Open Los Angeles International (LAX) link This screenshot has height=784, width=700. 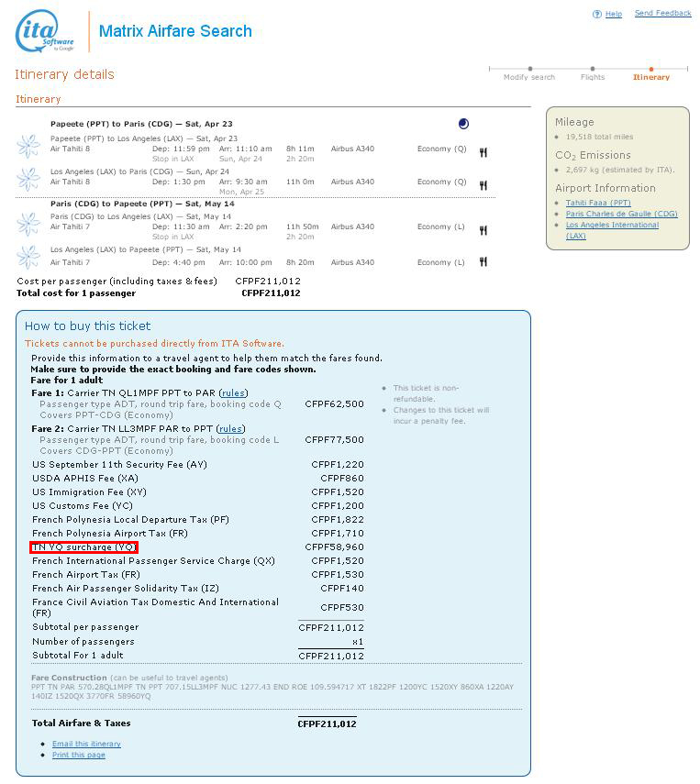coord(612,230)
